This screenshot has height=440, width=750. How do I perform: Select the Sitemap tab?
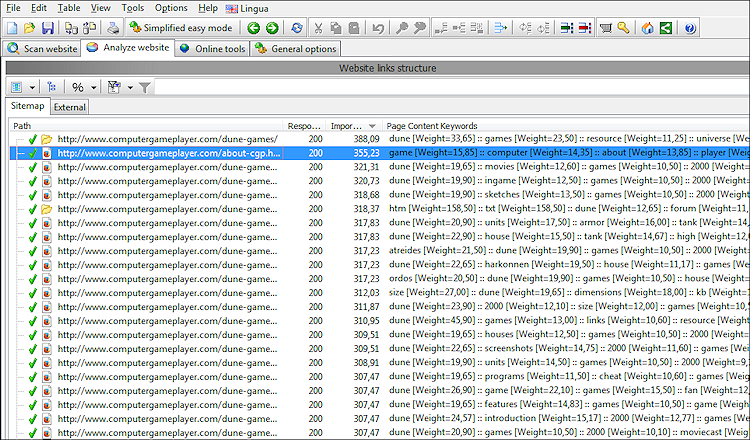[x=27, y=106]
